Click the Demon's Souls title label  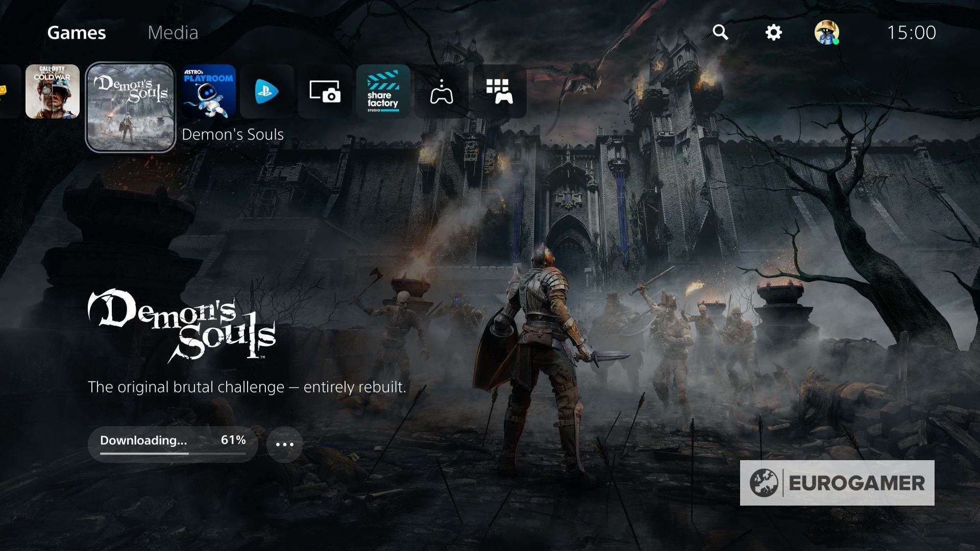point(233,134)
